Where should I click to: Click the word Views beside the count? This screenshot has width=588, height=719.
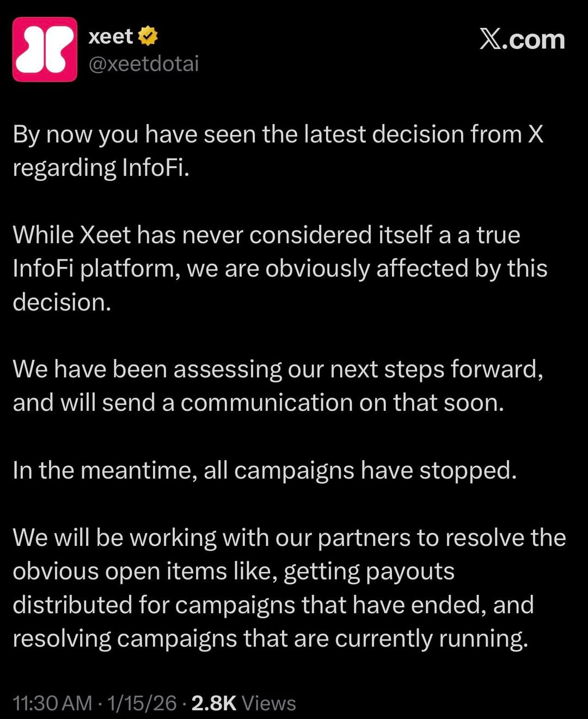(x=269, y=703)
